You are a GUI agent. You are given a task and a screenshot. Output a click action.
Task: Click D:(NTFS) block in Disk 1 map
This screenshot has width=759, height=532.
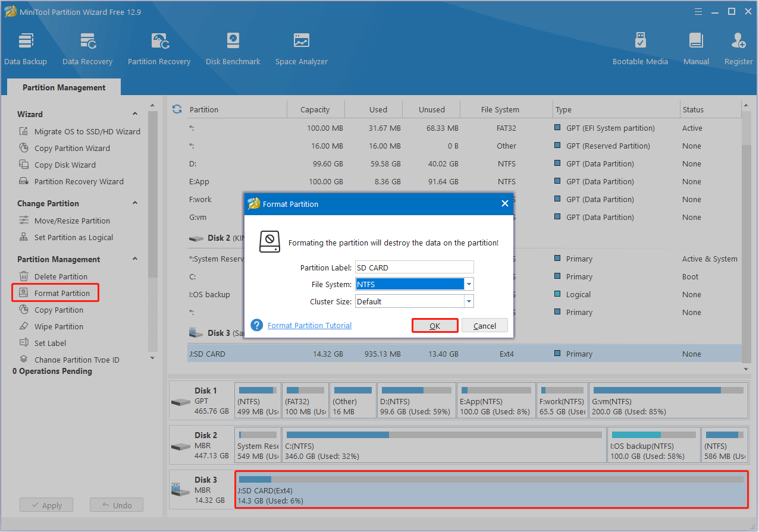416,401
